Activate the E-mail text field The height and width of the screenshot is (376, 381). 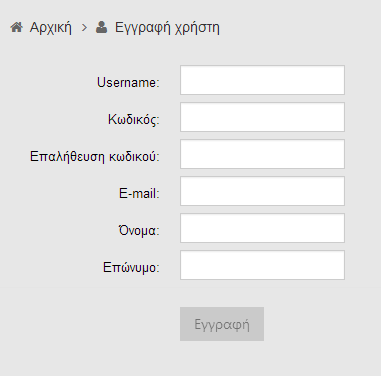[262, 191]
